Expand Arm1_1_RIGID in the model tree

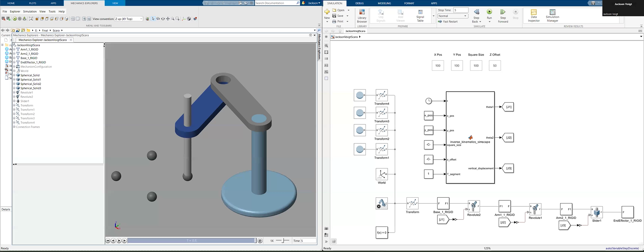click(14, 49)
